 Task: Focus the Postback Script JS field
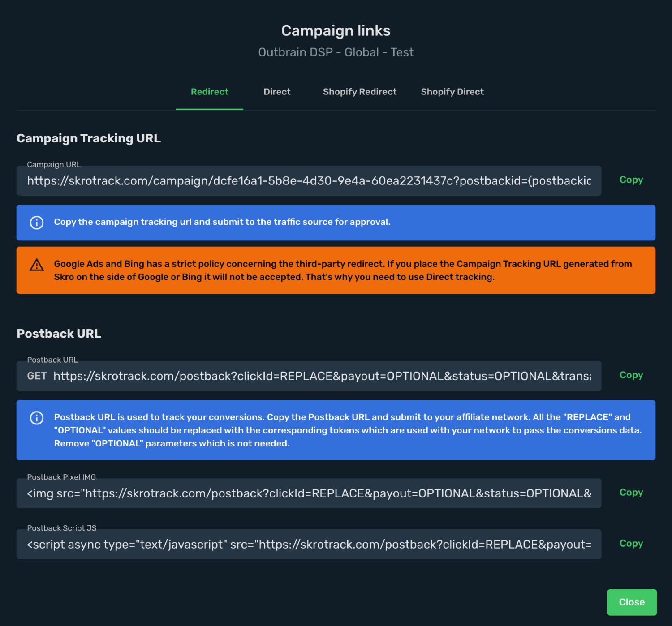pos(309,545)
